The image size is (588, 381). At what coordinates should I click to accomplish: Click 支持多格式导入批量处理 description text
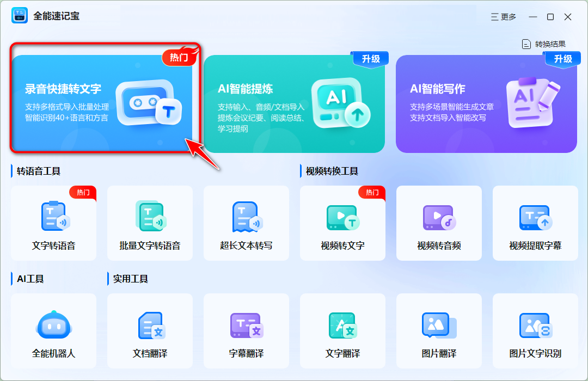(x=67, y=107)
